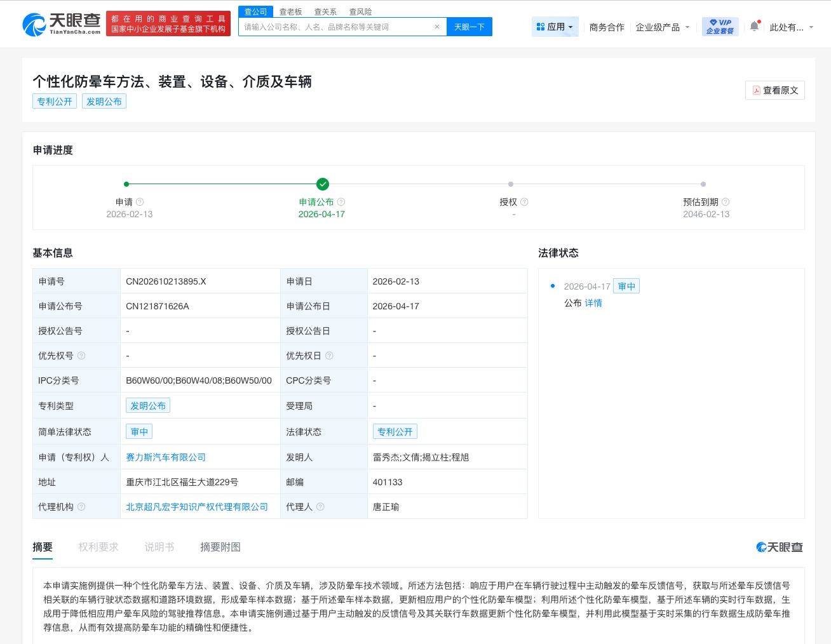831x644 pixels.
Task: Open the notification bell icon
Action: (753, 26)
